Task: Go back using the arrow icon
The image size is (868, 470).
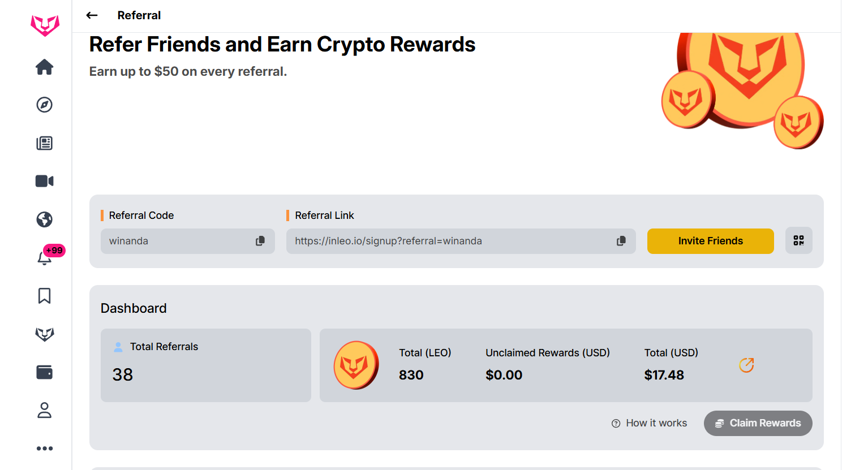Action: coord(92,15)
